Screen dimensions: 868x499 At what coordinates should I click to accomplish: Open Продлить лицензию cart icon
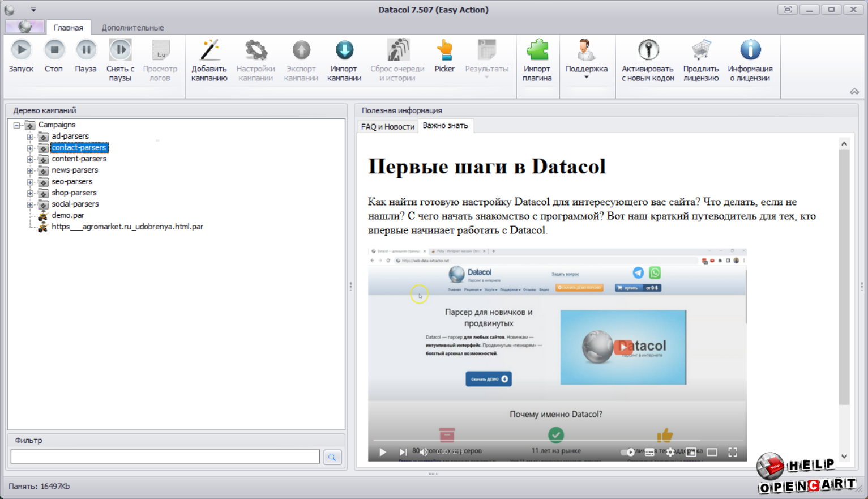click(x=700, y=50)
